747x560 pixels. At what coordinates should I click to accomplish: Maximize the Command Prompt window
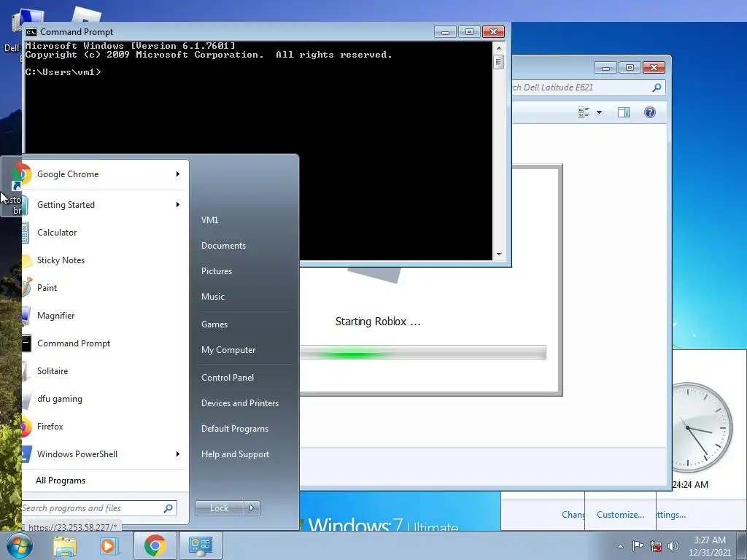point(469,32)
